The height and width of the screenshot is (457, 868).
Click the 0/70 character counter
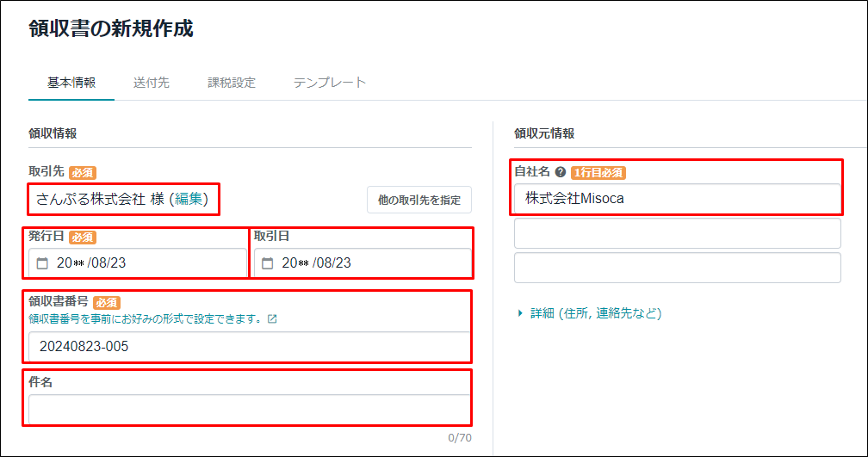[x=460, y=437]
